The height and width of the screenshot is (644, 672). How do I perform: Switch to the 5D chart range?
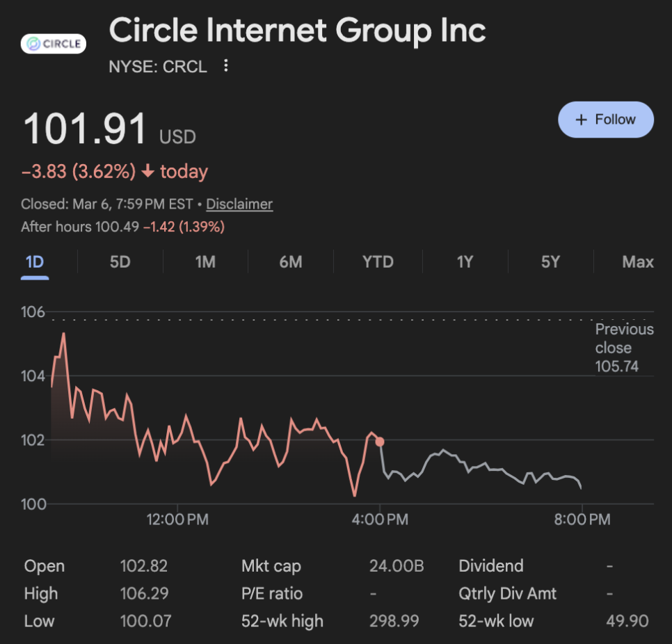click(120, 262)
